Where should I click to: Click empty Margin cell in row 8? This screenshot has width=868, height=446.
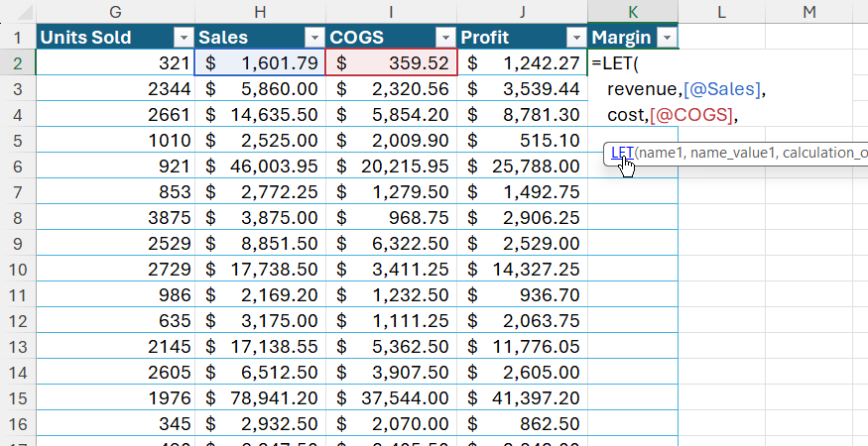pyautogui.click(x=633, y=218)
